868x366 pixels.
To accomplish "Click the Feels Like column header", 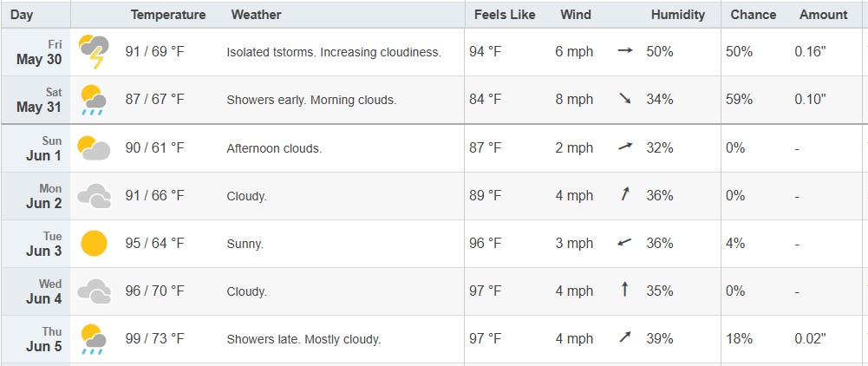I will click(x=505, y=15).
